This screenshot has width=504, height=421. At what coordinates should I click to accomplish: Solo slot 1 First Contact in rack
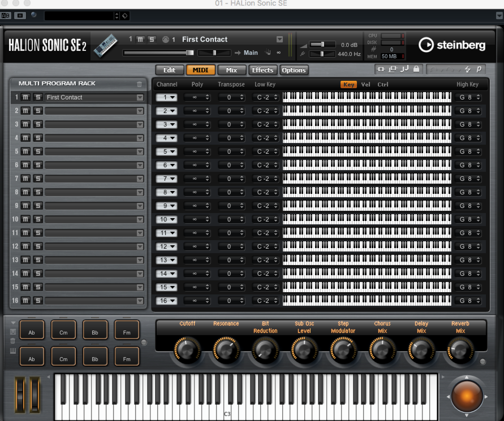pos(38,97)
